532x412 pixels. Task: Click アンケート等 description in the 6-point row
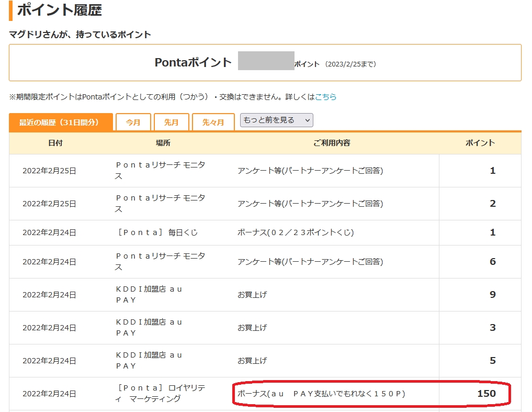click(310, 262)
